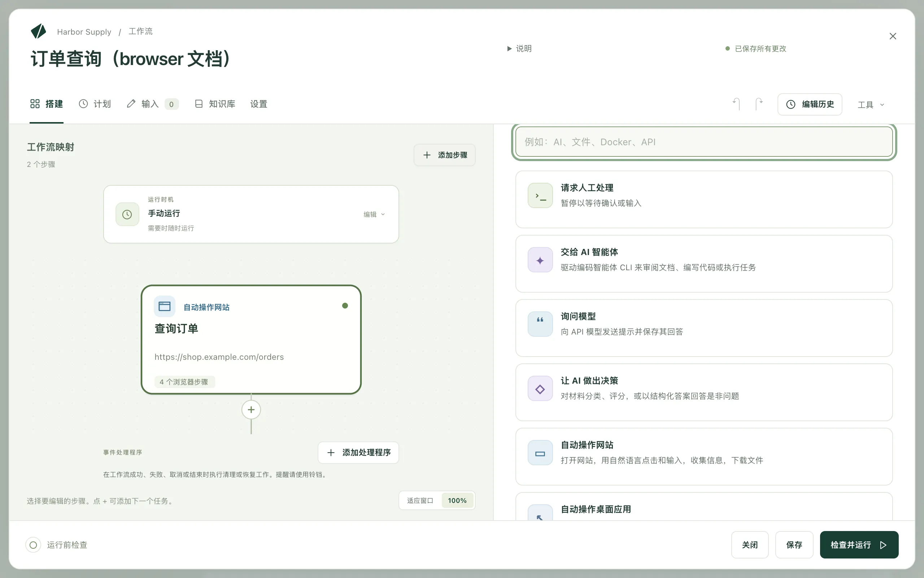Click the clock icon on 手动运行 card
This screenshot has height=578, width=924.
[x=127, y=214]
